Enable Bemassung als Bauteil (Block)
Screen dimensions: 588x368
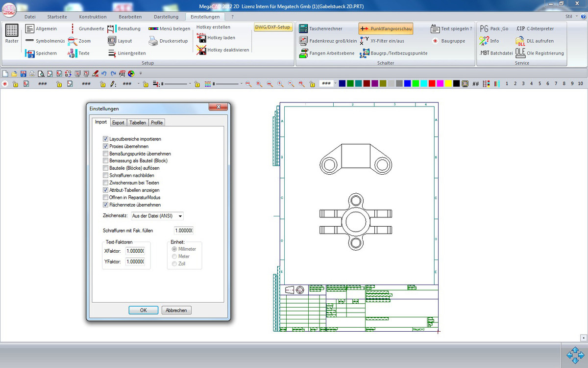point(105,160)
